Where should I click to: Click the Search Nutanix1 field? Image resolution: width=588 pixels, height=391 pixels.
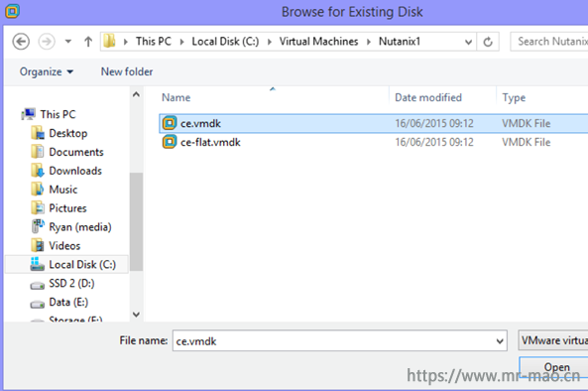pyautogui.click(x=549, y=42)
